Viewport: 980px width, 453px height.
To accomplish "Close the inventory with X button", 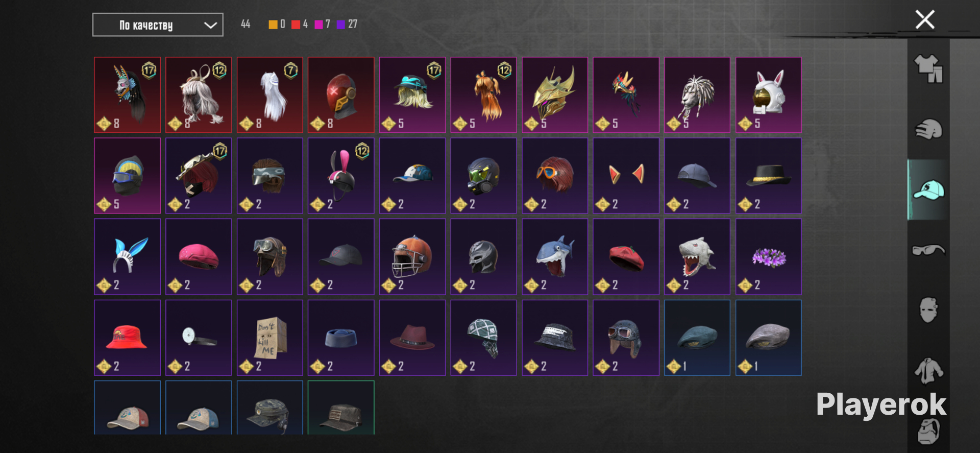I will tap(925, 20).
